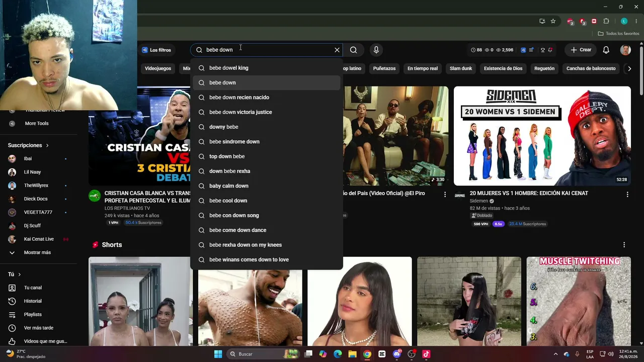
Task: Open File Explorer from the taskbar
Action: [x=352, y=354]
